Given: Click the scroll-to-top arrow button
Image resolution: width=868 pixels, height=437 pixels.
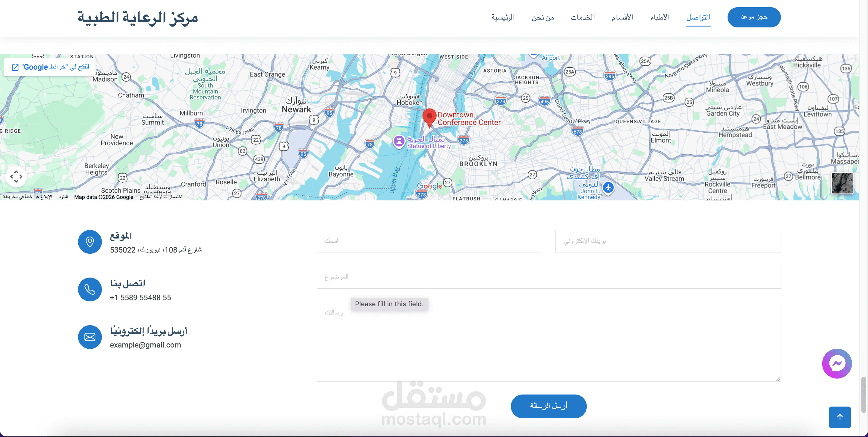Looking at the screenshot, I should click(839, 417).
